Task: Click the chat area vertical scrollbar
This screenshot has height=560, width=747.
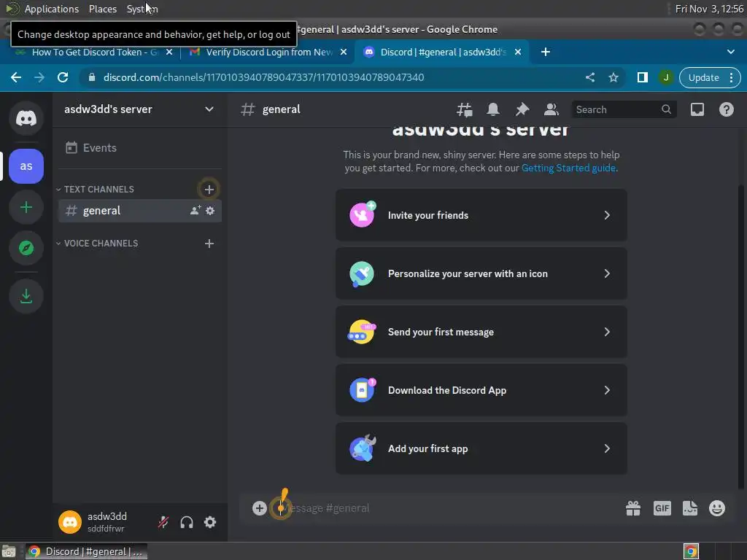Action: coord(741,335)
